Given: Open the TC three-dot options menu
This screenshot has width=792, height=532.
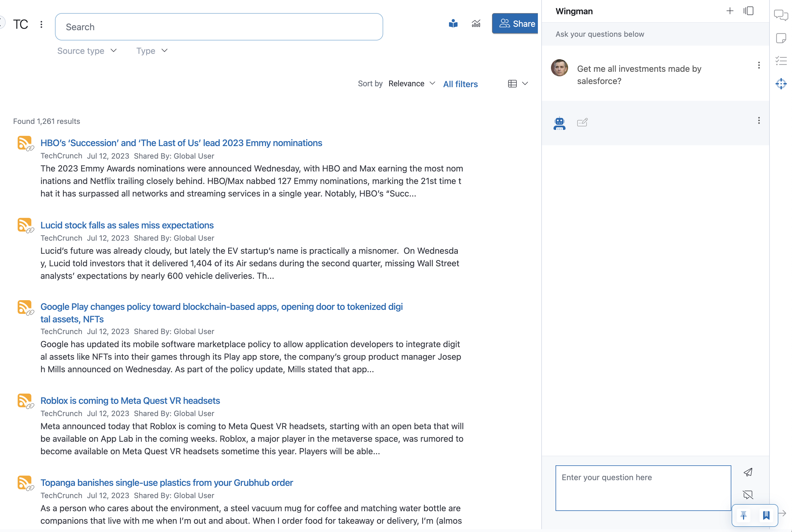Looking at the screenshot, I should tap(41, 24).
